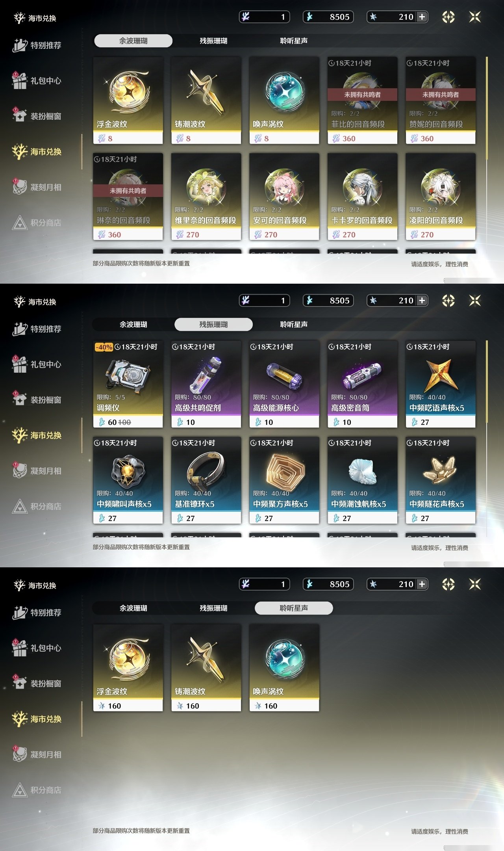Select 浮金波纹 priced at 160

128,668
